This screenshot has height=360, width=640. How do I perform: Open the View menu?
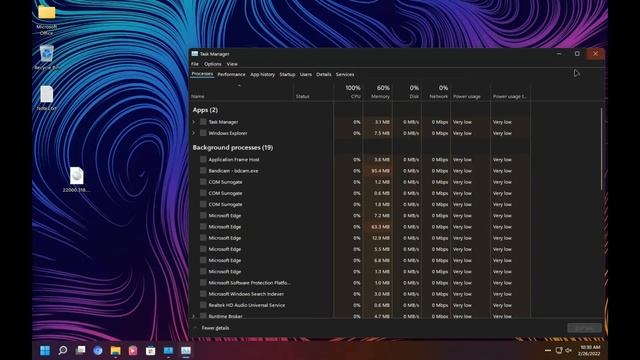(x=232, y=64)
